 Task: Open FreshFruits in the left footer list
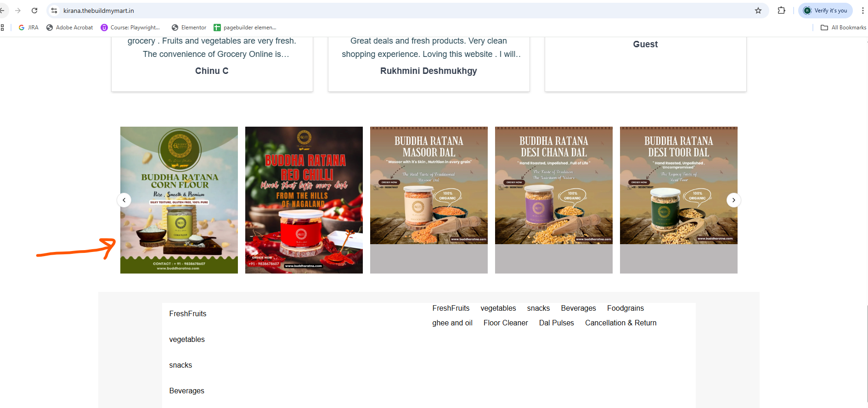click(188, 314)
